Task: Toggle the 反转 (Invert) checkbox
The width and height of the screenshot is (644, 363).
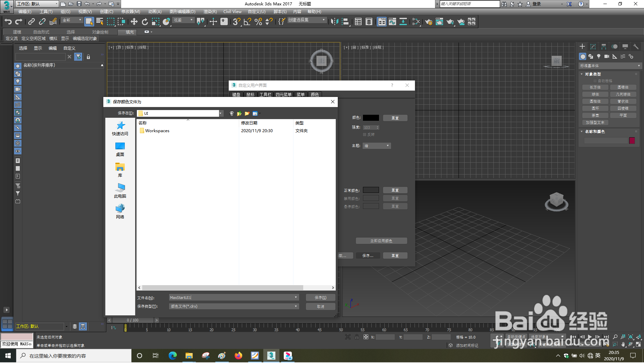Action: click(x=365, y=135)
